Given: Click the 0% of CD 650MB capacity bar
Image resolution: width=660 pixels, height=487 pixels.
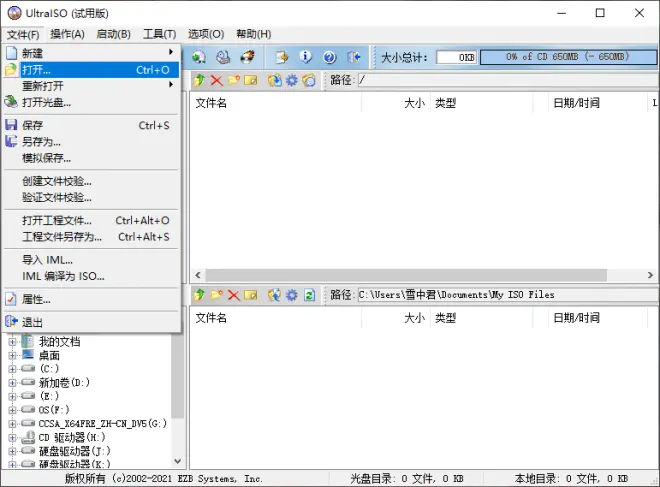Looking at the screenshot, I should (567, 57).
